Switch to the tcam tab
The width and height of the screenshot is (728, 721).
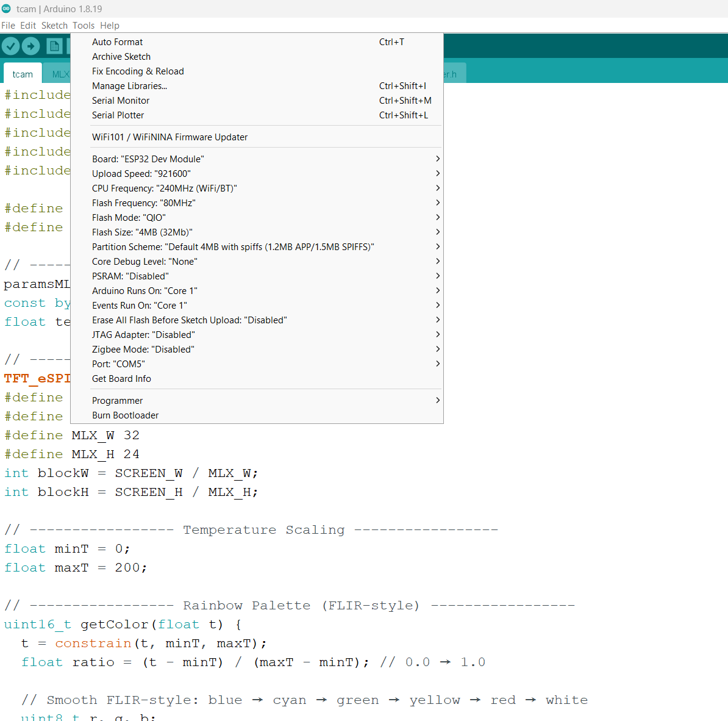pos(23,74)
